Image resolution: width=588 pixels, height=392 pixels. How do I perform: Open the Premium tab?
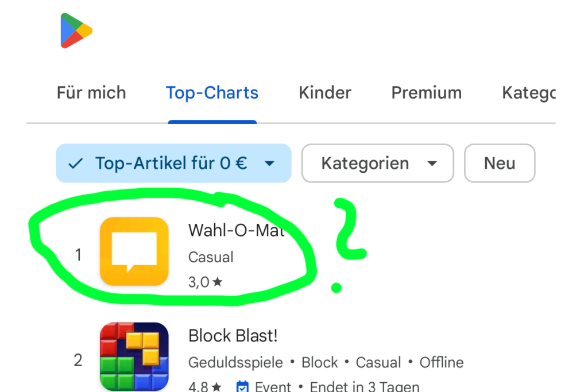point(427,92)
